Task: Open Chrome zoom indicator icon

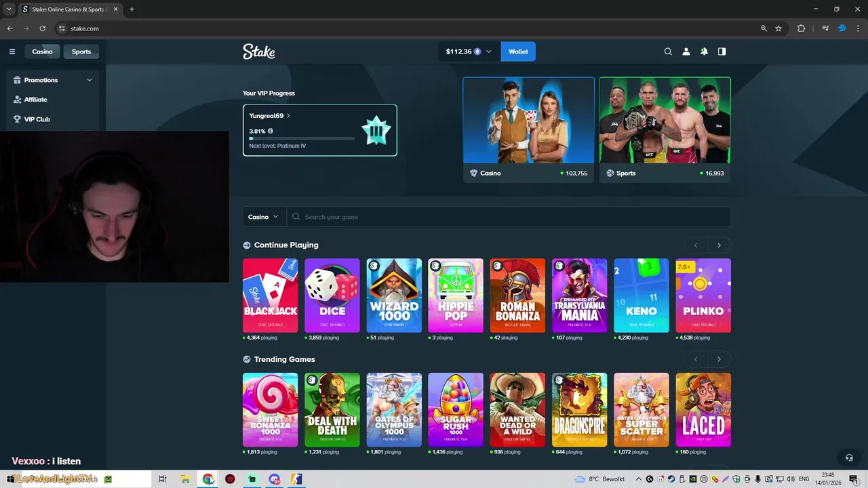Action: pos(764,28)
